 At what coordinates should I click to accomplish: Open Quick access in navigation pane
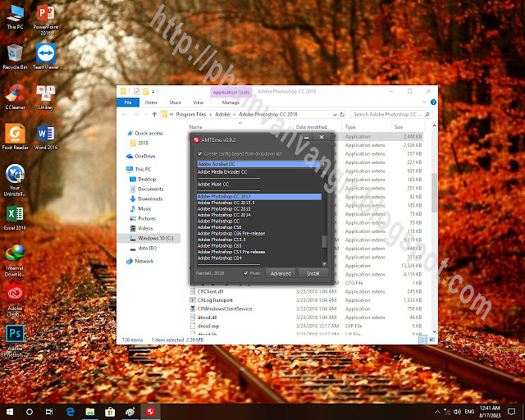148,134
